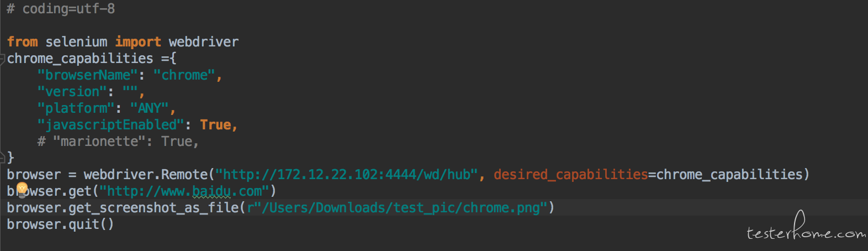
Task: Click the browser.quit() call
Action: click(x=60, y=224)
